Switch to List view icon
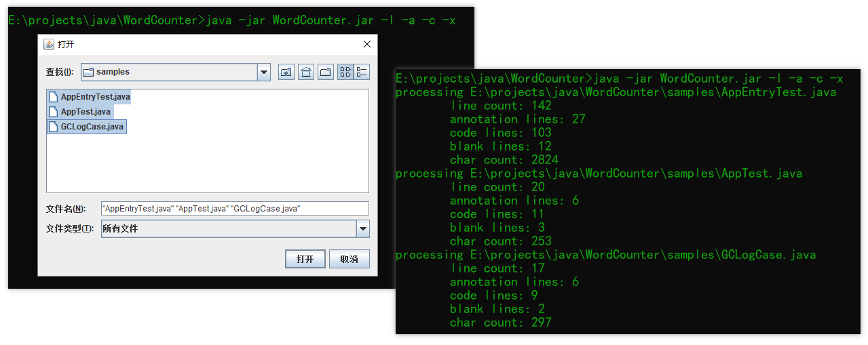Image resolution: width=868 pixels, height=345 pixels. [345, 72]
